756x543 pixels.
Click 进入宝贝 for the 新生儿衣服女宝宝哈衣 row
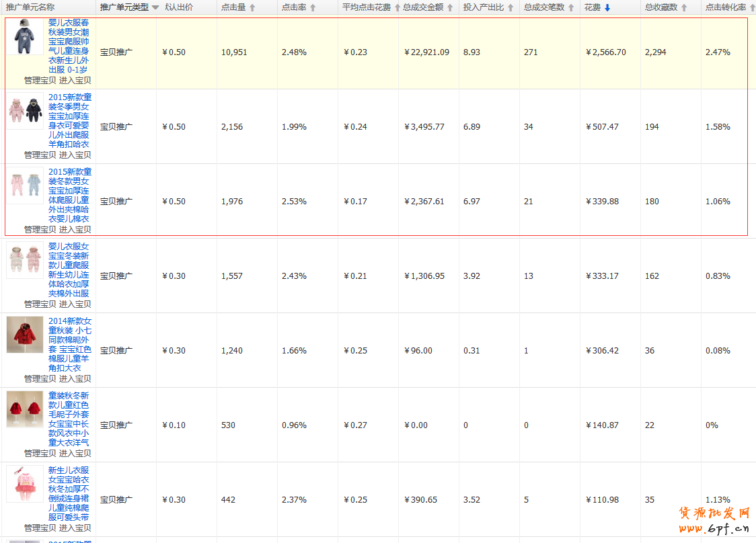pos(75,528)
